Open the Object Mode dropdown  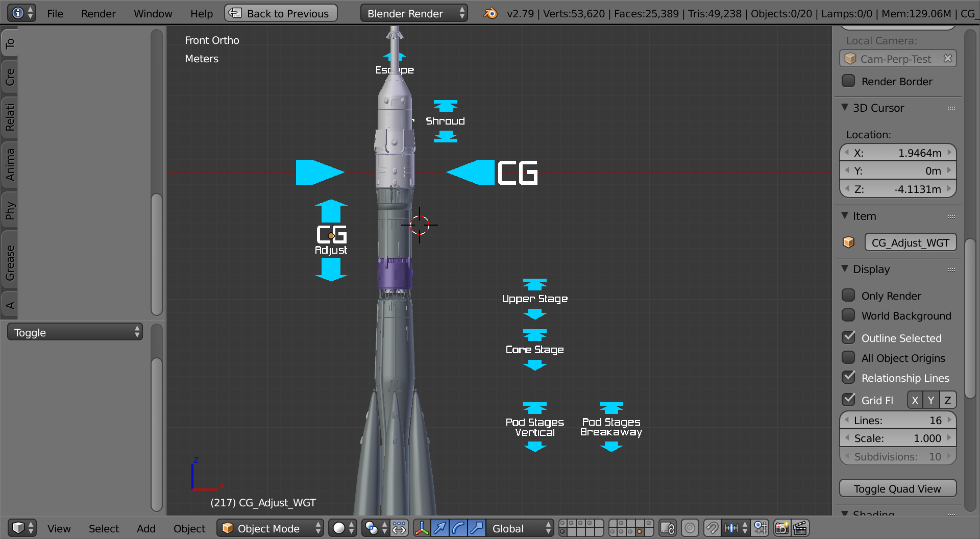coord(270,528)
